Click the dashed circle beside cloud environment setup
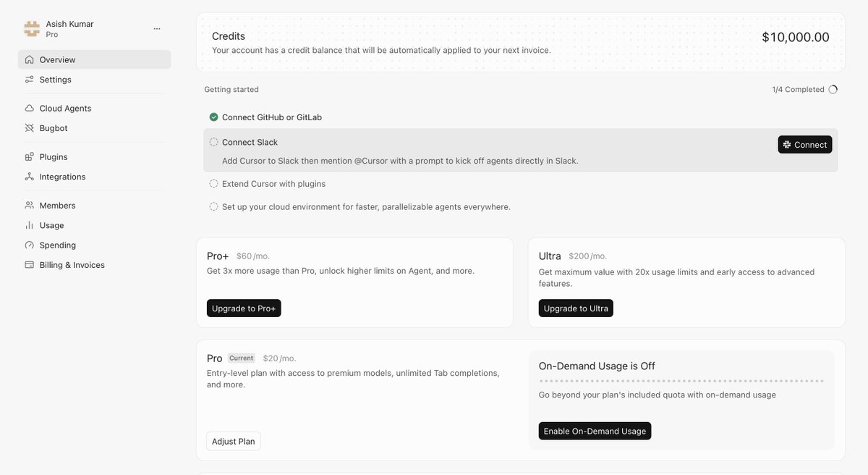The height and width of the screenshot is (475, 868). [x=214, y=206]
